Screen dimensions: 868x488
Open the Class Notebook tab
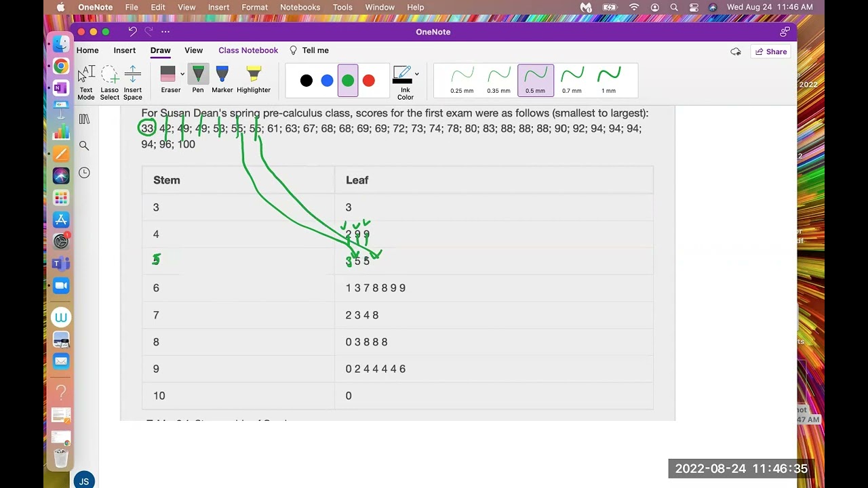[248, 50]
